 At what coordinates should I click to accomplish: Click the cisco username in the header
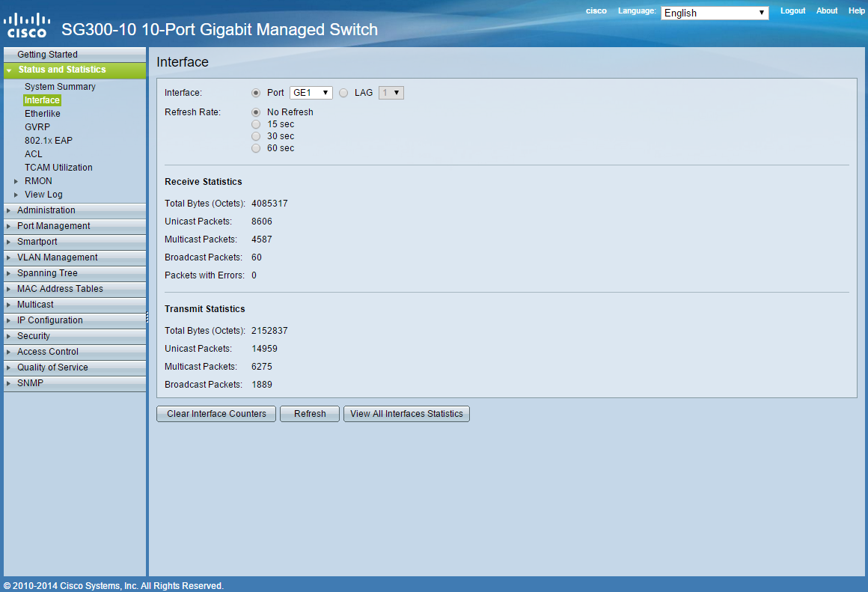(x=596, y=11)
